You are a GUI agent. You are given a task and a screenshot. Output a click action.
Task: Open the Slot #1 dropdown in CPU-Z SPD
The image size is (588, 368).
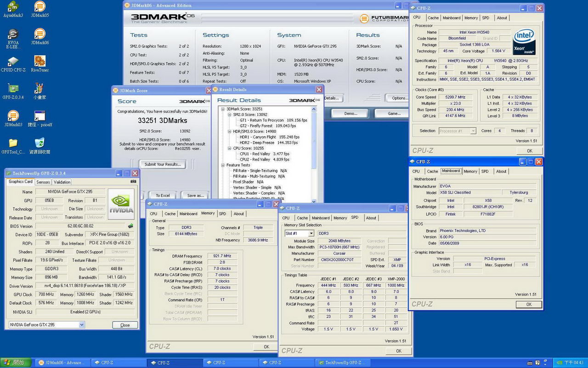click(x=311, y=234)
